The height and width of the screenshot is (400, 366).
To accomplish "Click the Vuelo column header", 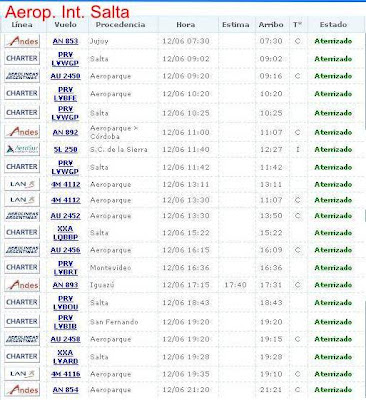I will pos(65,25).
